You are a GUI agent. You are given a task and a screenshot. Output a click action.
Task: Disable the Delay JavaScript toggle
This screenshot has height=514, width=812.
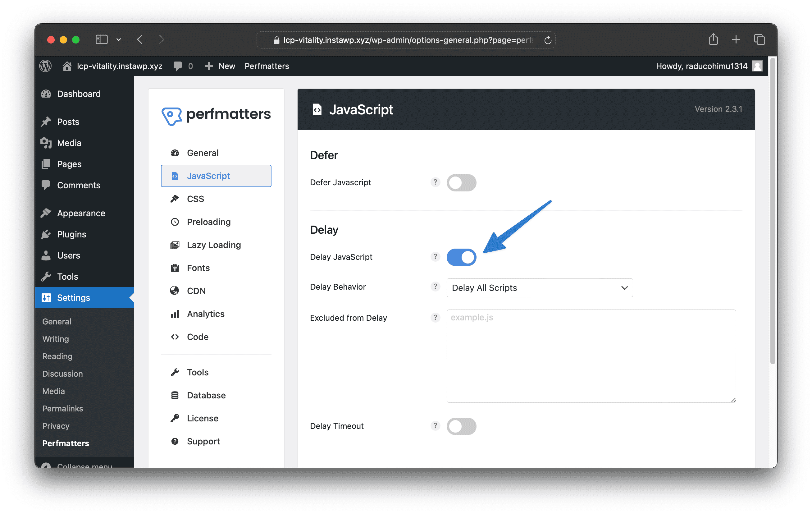(x=461, y=257)
